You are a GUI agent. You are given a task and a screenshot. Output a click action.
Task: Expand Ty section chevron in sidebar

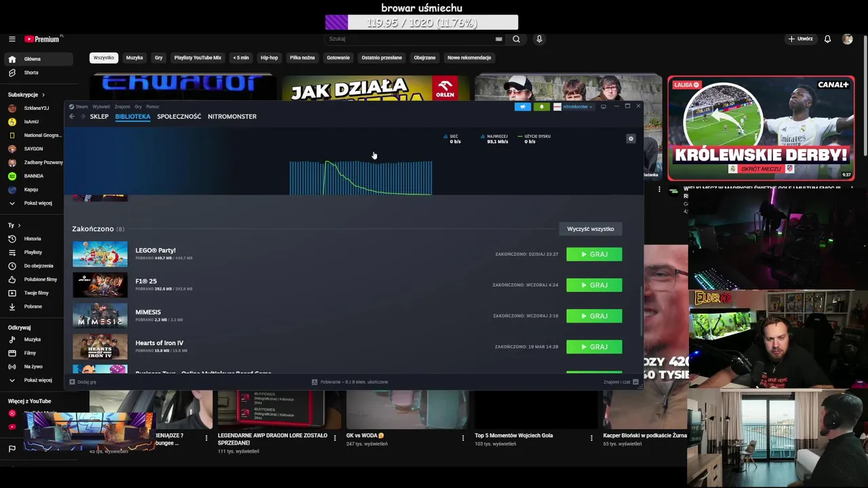coord(19,225)
